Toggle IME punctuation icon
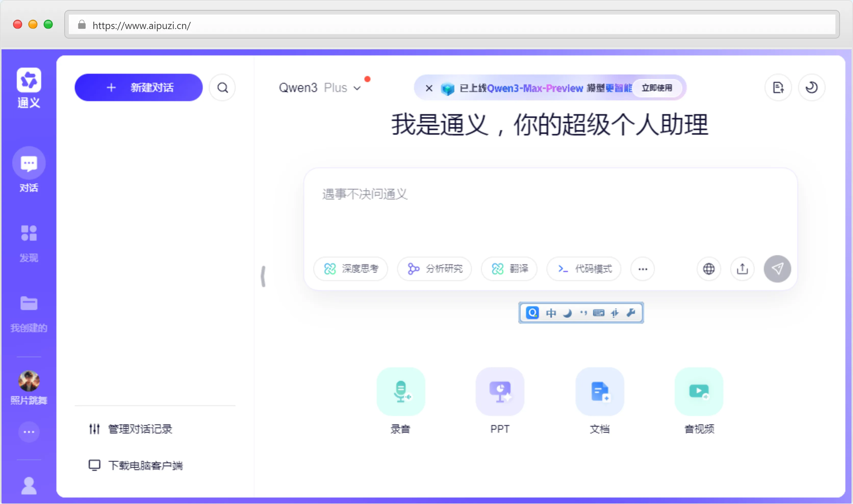 point(583,313)
